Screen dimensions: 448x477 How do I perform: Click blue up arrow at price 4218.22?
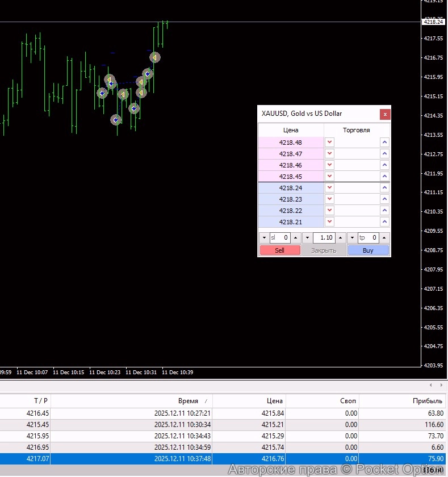pos(384,211)
